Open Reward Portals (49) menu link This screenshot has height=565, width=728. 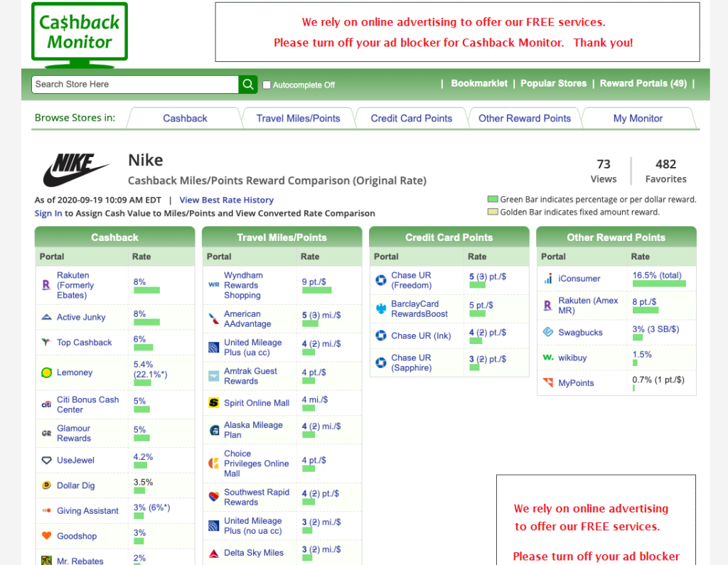[x=643, y=84]
